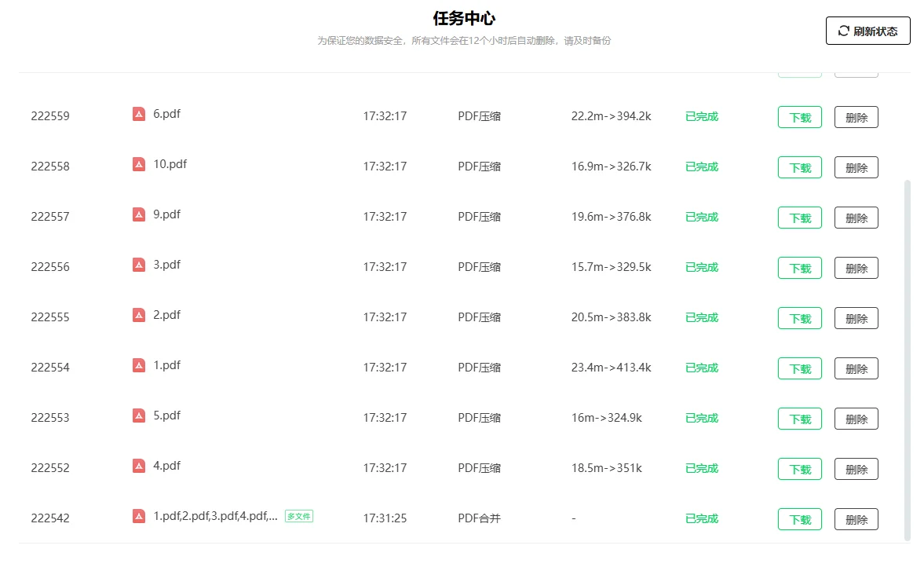Click file name 9.pdf
This screenshot has height=582, width=924.
[166, 214]
